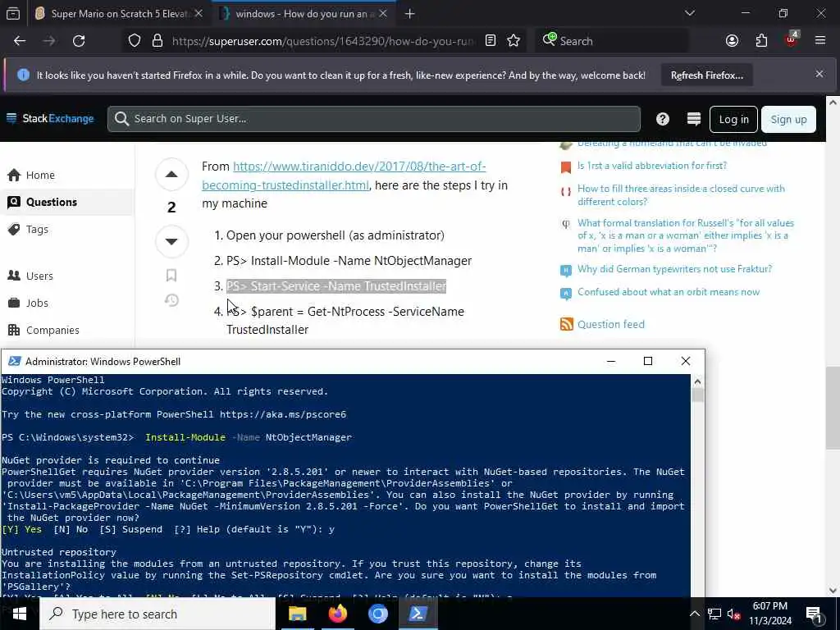Click the Refresh Firefox... button
The height and width of the screenshot is (630, 840).
706,75
